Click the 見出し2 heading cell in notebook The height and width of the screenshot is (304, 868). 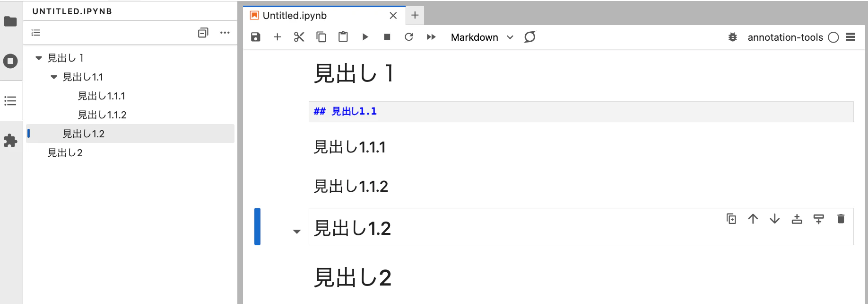coord(353,277)
